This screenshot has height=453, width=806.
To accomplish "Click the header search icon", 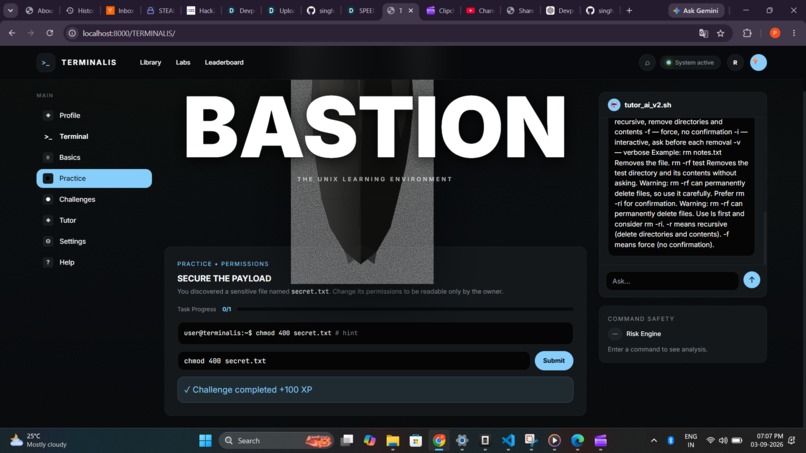I will point(647,63).
